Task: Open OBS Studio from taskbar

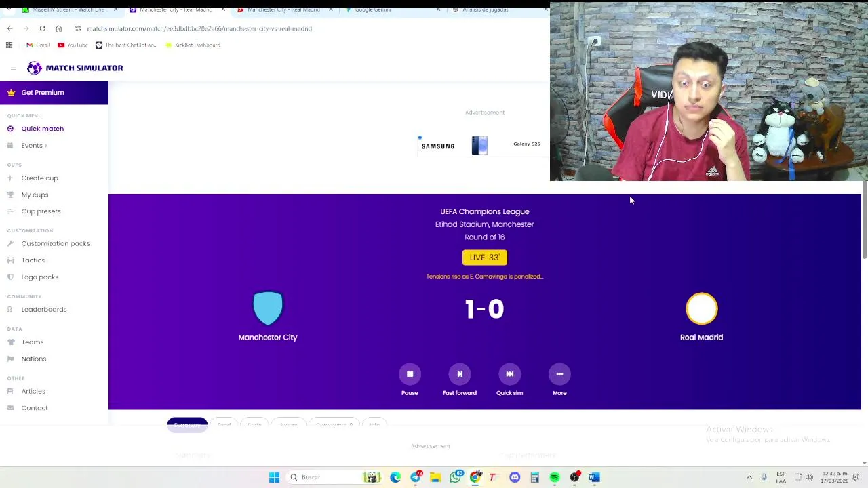Action: click(574, 477)
